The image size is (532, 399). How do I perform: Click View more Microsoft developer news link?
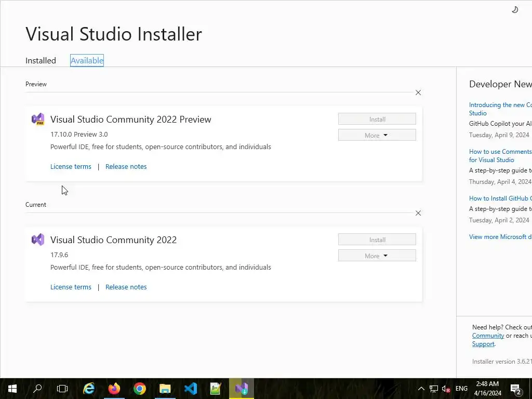tap(500, 236)
